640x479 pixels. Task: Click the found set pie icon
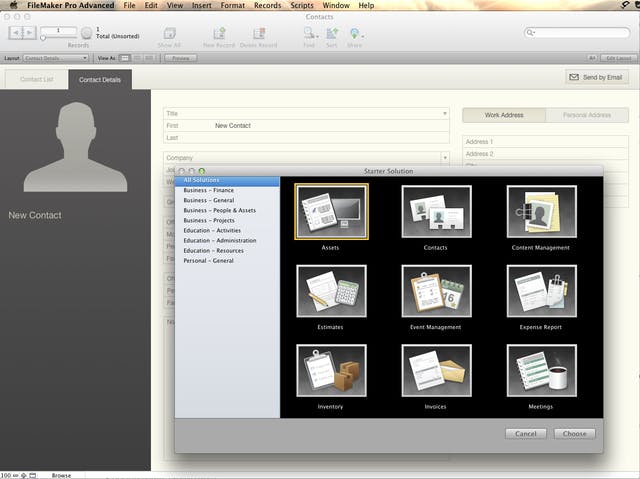coord(87,33)
